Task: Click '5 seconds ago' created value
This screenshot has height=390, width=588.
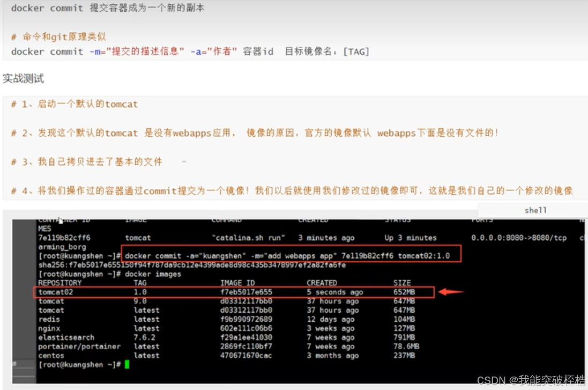Action: pyautogui.click(x=335, y=292)
